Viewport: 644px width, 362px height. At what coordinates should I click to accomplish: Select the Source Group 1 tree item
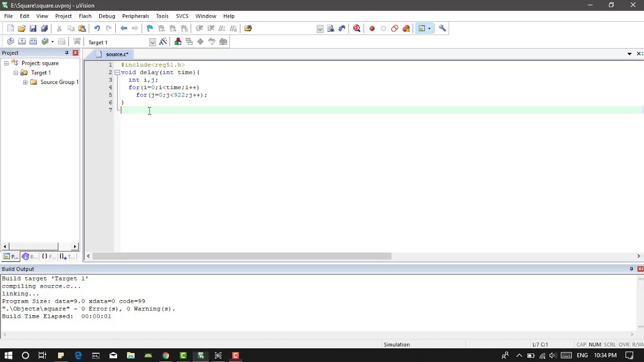point(59,82)
